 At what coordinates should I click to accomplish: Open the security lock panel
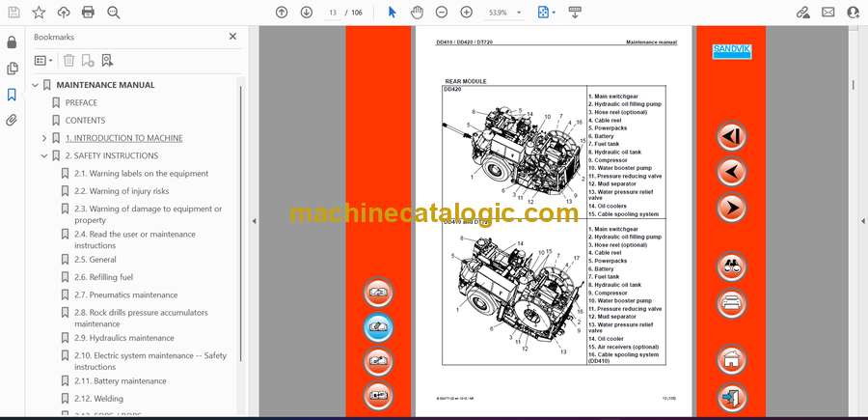[12, 42]
